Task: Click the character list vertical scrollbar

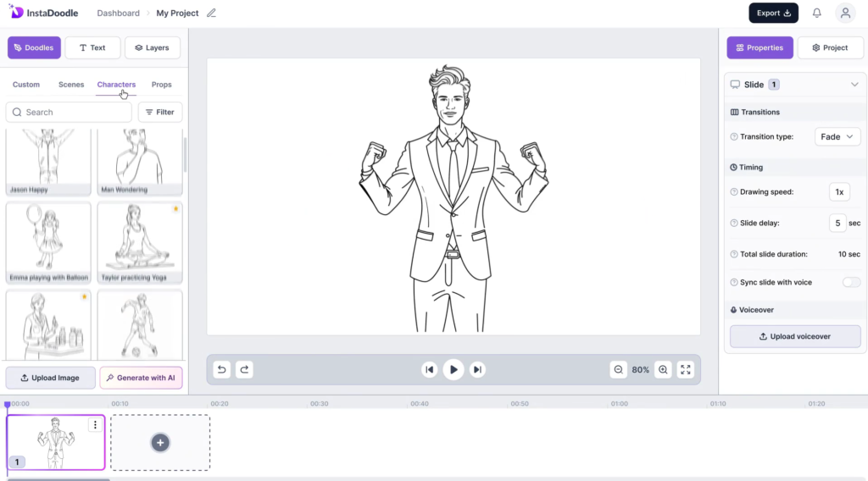Action: point(185,154)
